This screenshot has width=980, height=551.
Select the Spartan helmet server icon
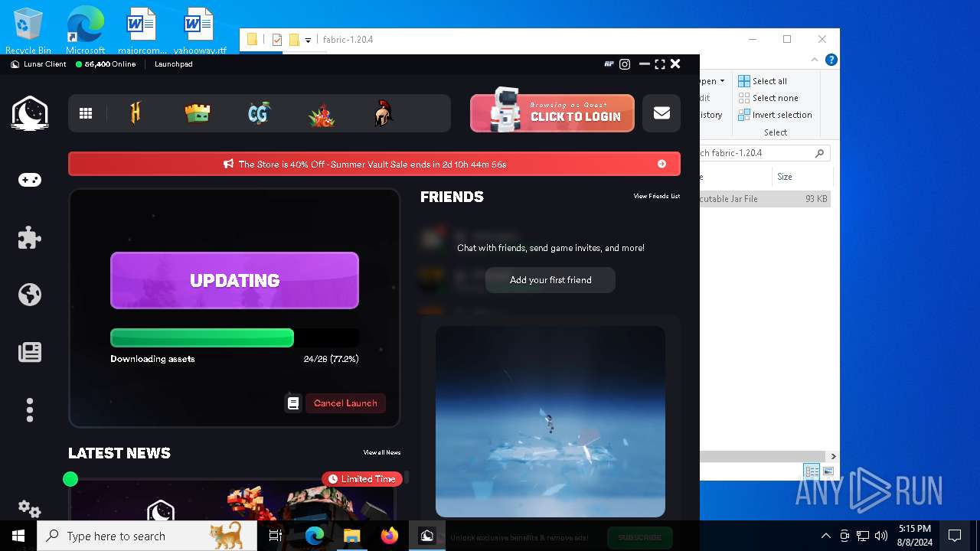pyautogui.click(x=384, y=114)
